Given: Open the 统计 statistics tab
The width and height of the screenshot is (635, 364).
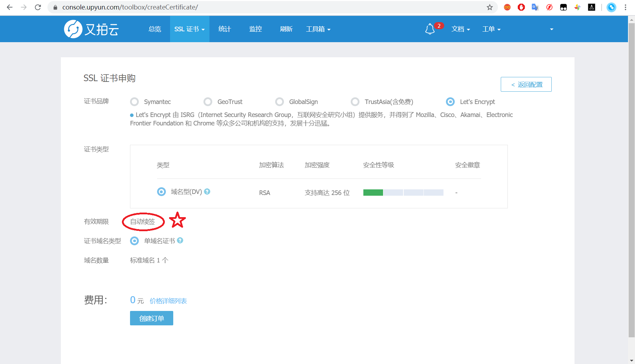Looking at the screenshot, I should click(225, 29).
